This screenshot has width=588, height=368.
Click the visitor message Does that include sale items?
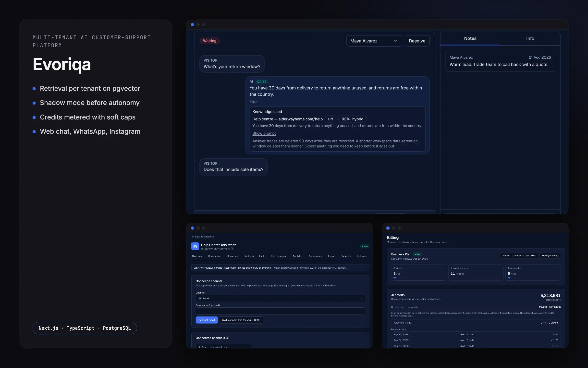click(233, 167)
